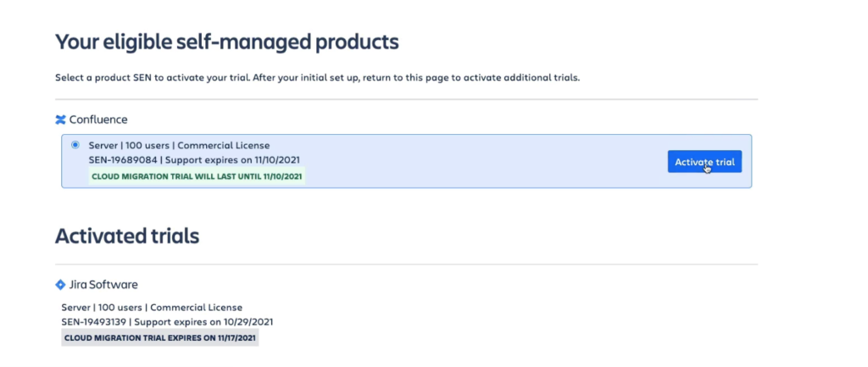Click the Confluence product icon
The height and width of the screenshot is (367, 868).
(60, 120)
